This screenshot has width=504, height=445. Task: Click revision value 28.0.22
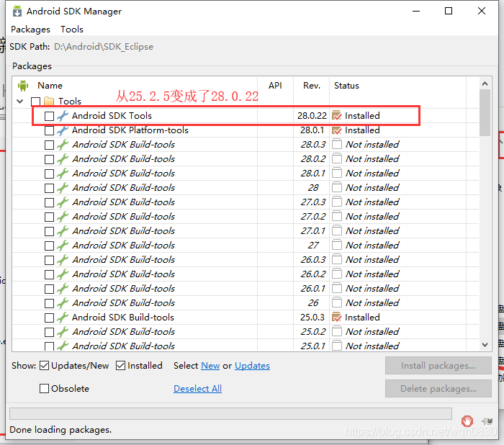pos(312,116)
